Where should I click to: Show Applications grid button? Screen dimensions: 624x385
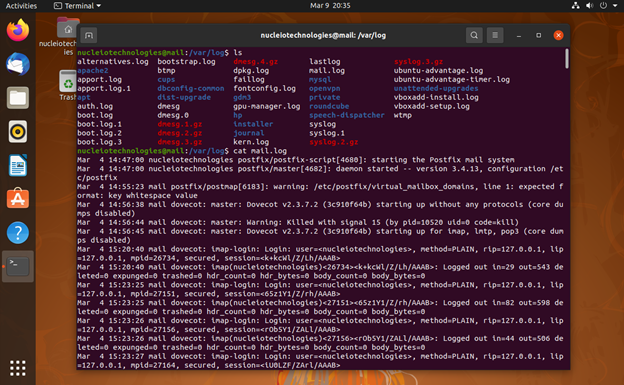pyautogui.click(x=18, y=368)
